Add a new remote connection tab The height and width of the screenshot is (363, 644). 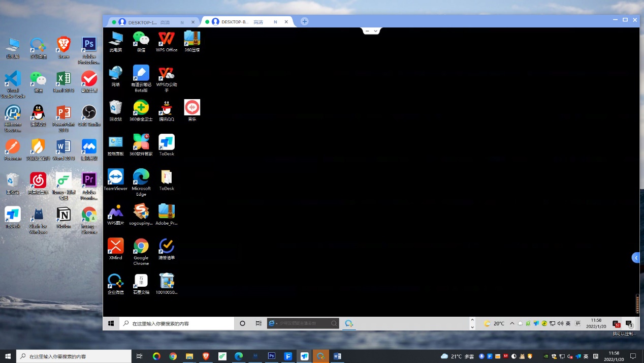(x=304, y=21)
